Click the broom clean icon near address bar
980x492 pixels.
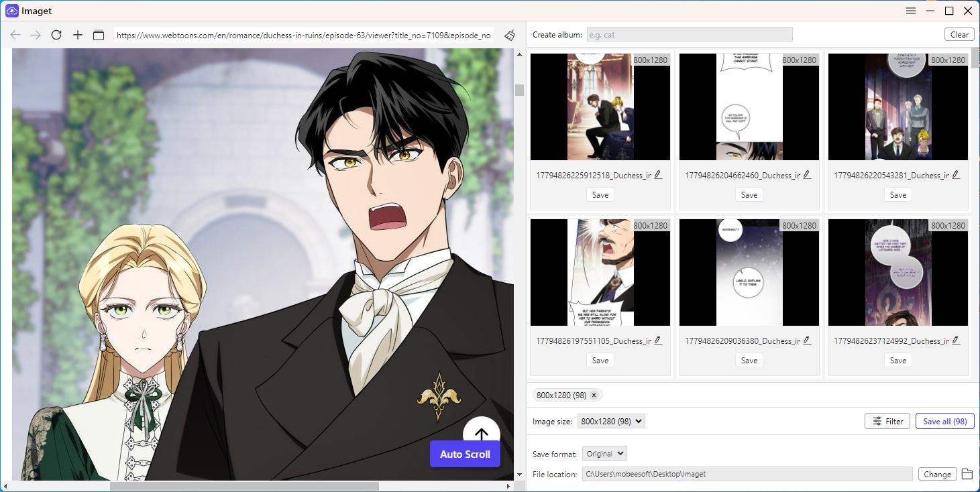point(510,35)
